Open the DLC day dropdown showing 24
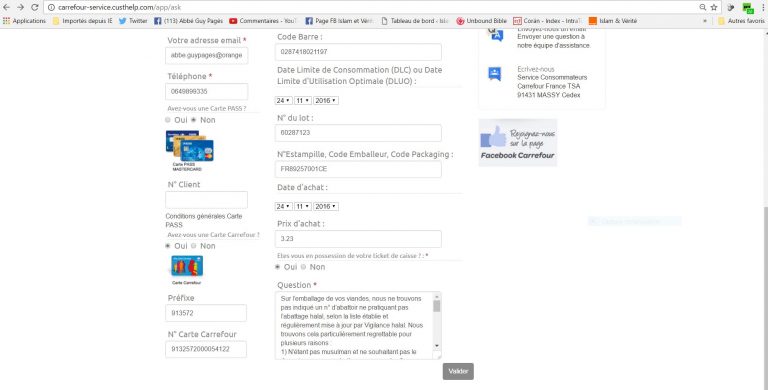This screenshot has width=768, height=390. (x=283, y=100)
